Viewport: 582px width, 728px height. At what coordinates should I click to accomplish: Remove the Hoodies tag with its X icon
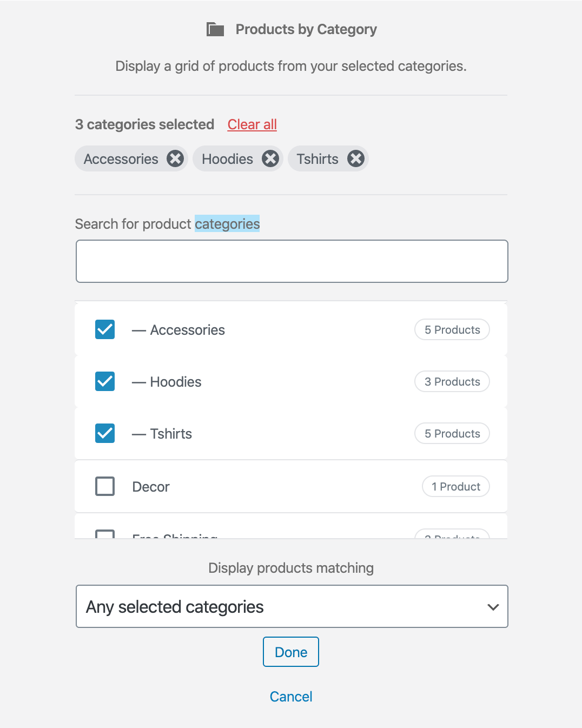270,159
